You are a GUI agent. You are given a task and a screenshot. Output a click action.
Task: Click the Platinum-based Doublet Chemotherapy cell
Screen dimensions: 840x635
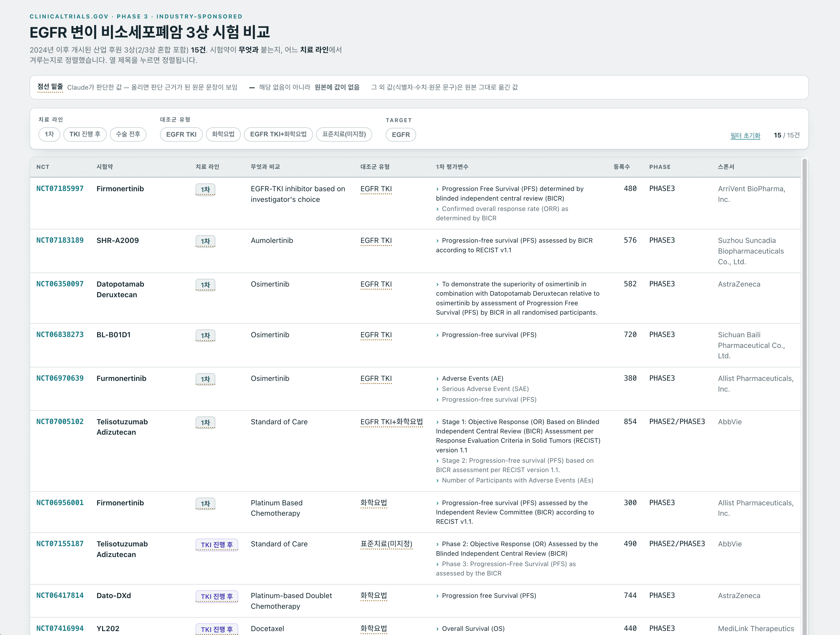[x=291, y=601]
